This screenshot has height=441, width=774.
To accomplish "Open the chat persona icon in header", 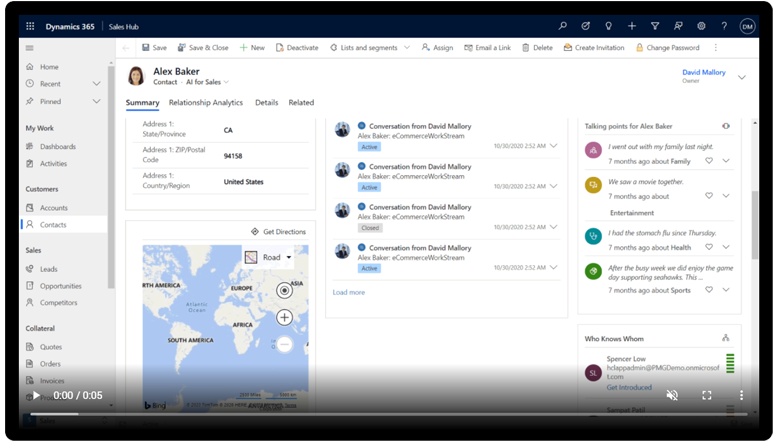I will click(678, 26).
